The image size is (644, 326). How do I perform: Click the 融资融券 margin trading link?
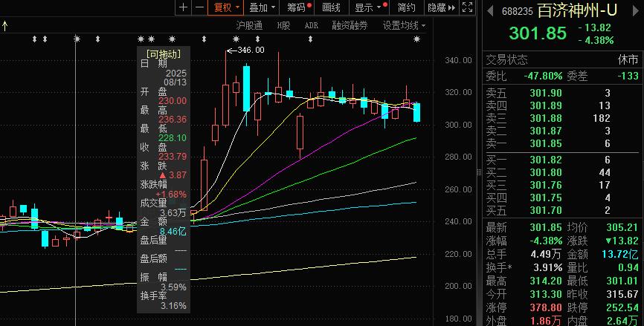(350, 25)
